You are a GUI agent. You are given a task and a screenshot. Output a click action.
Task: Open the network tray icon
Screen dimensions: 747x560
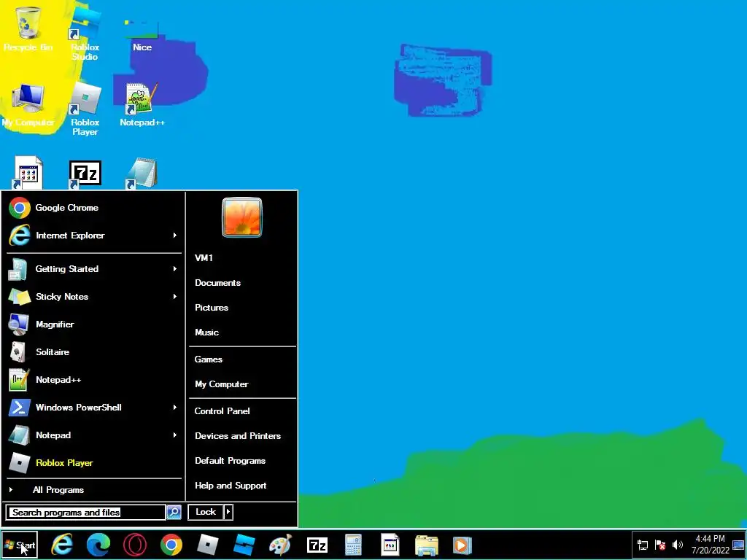pos(643,544)
